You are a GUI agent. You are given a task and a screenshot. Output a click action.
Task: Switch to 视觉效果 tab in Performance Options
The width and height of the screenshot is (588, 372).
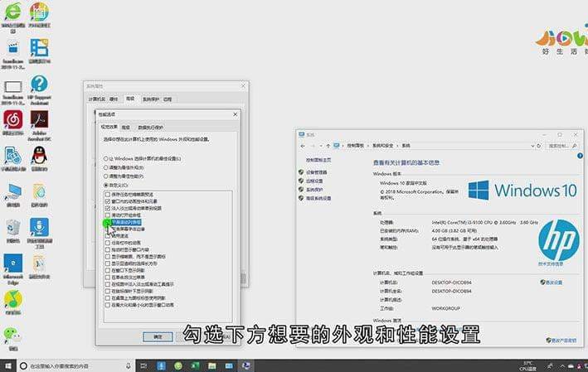(x=109, y=127)
